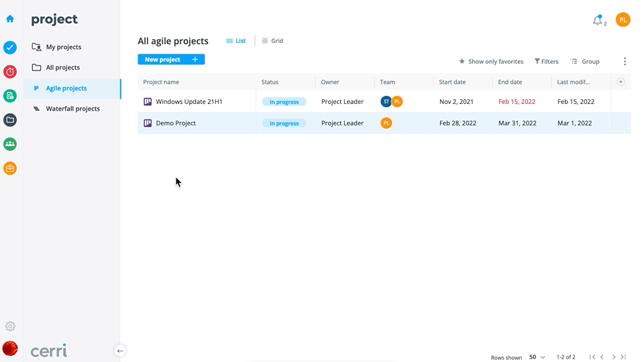Screen dimensions: 644x362
Task: Open the dark folder module icon
Action: (10, 120)
